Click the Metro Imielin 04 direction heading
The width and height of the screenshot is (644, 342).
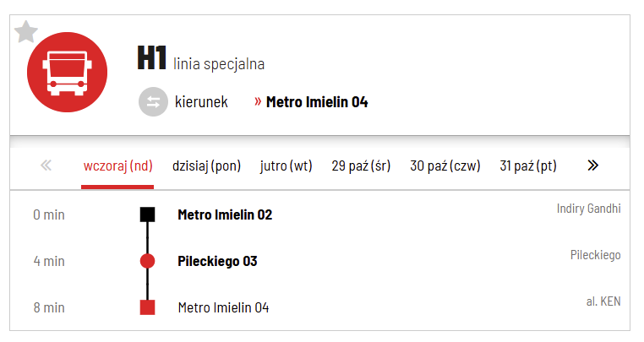[317, 102]
